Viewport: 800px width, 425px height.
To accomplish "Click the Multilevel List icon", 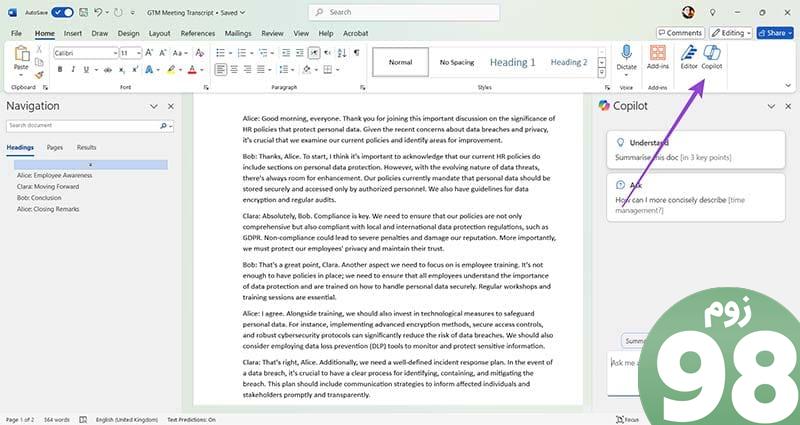I will coord(263,53).
